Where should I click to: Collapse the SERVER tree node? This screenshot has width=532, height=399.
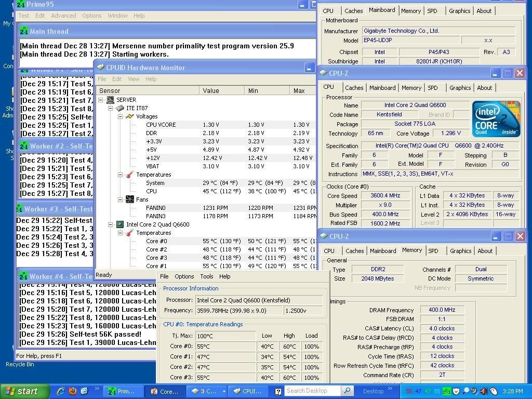click(x=101, y=100)
